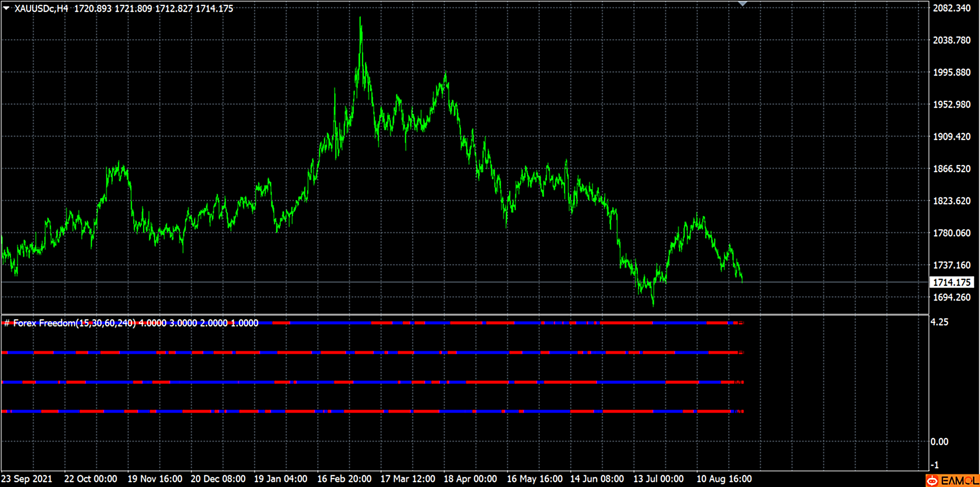Click the chart shift triangle marker at top
The height and width of the screenshot is (487, 980).
coord(742,3)
